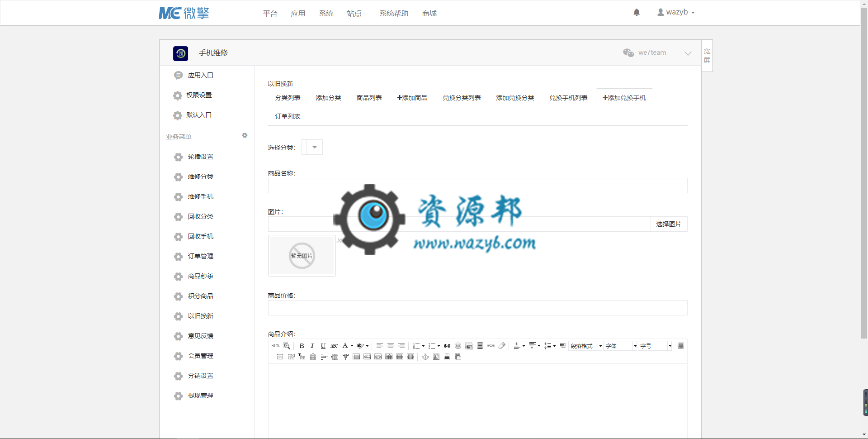
Task: Open ordered list style dropdown
Action: pos(423,346)
